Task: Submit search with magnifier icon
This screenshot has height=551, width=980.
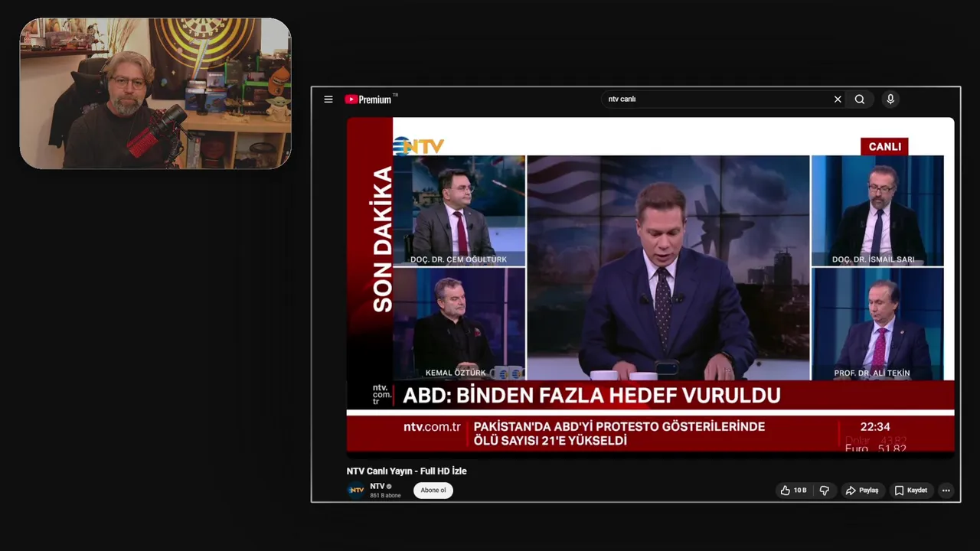Action: [860, 99]
